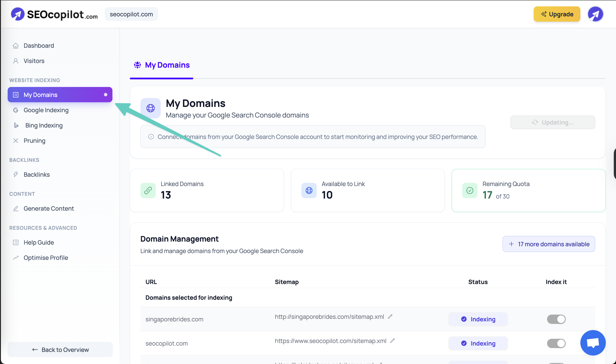Open Google Indexing in sidebar
616x364 pixels.
[x=46, y=110]
